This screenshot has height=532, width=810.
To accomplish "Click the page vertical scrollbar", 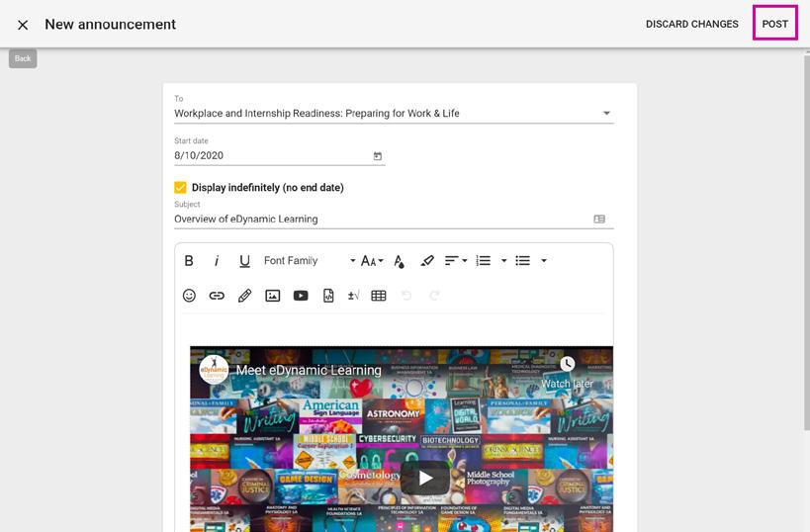I will tap(806, 240).
